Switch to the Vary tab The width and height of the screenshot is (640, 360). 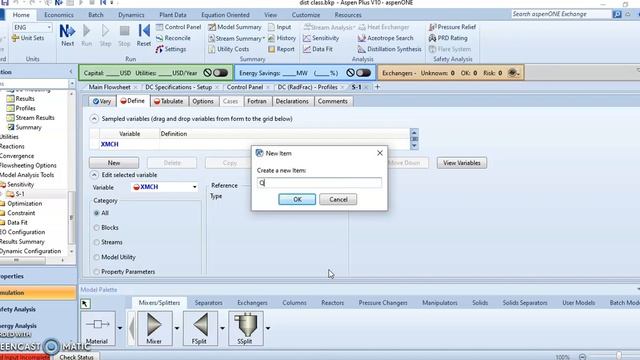coord(102,101)
